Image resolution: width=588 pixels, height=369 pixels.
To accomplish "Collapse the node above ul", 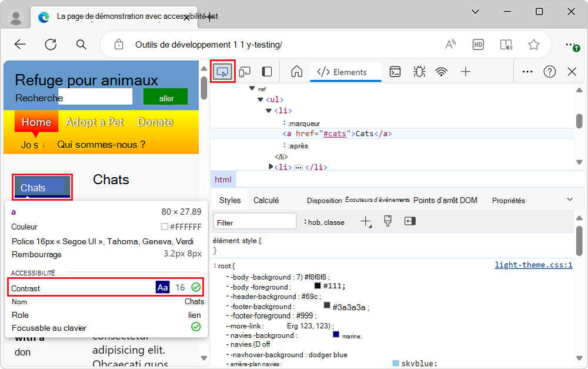I will click(252, 88).
